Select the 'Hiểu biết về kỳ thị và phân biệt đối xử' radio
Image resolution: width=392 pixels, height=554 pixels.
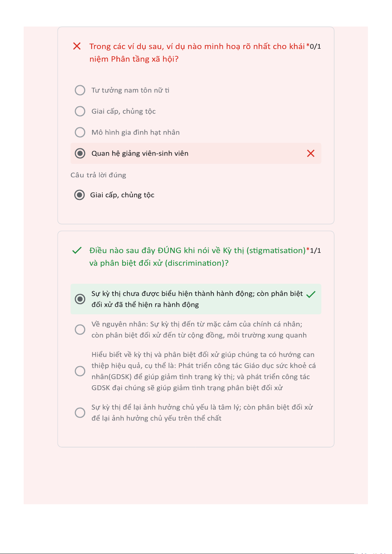tap(80, 371)
